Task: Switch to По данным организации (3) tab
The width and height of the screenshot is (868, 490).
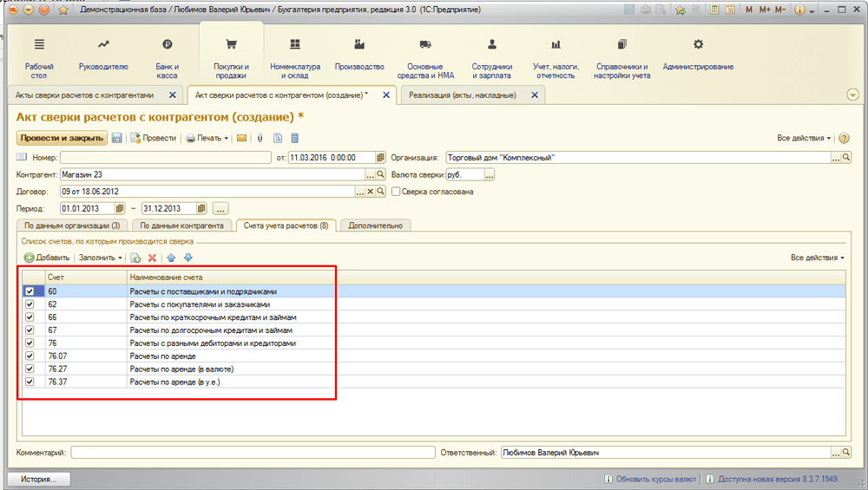Action: click(72, 225)
